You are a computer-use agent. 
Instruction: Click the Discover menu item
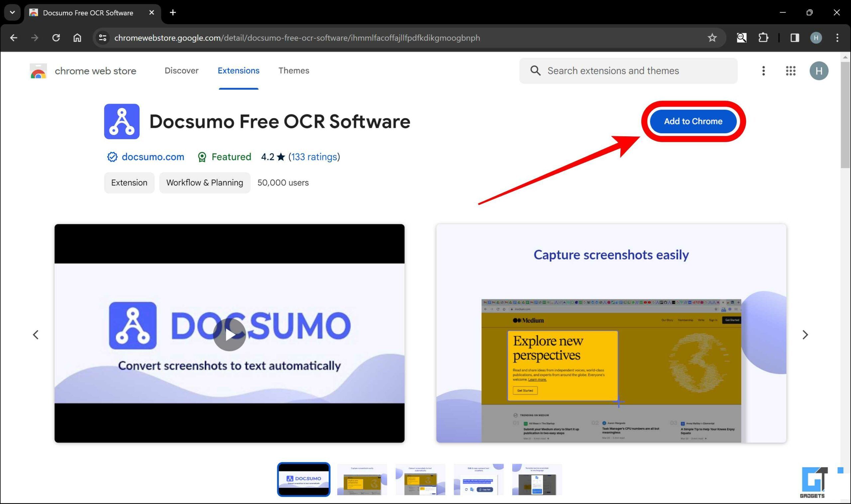[x=182, y=71]
